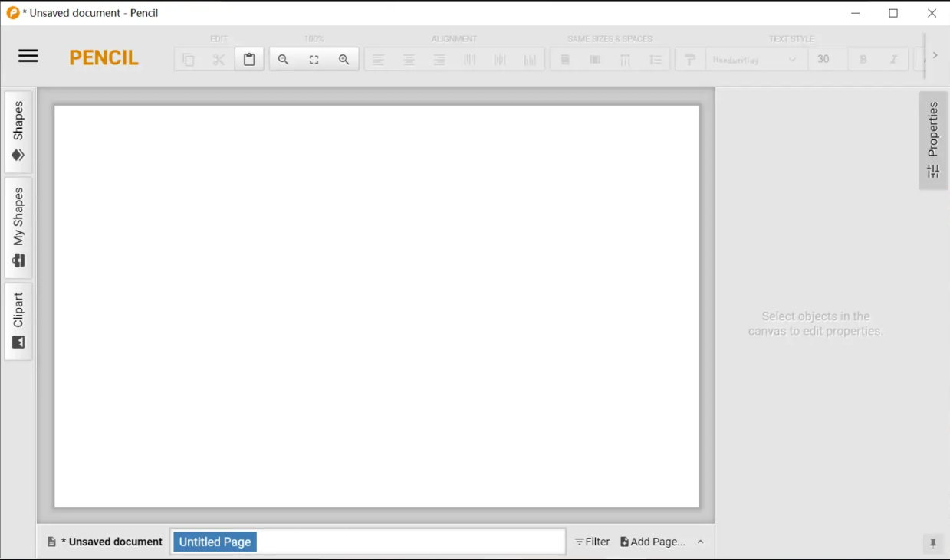Expand the page list chevron

701,542
